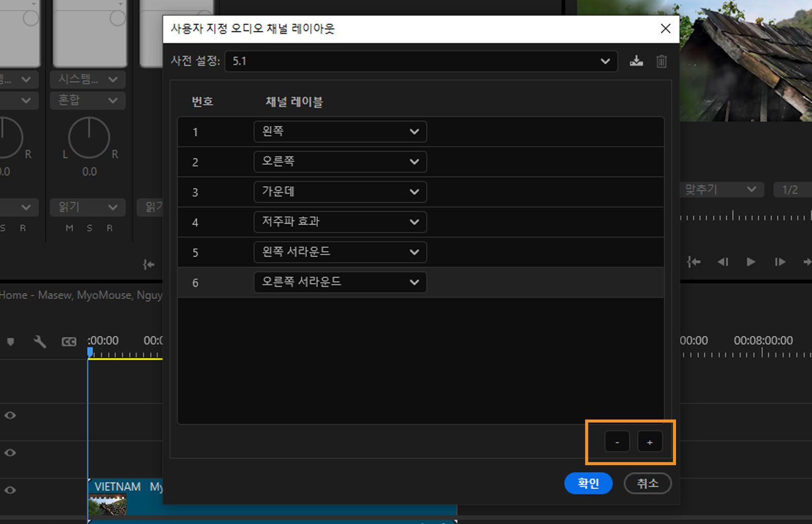Delete the 5.1 preset with trash icon
This screenshot has width=812, height=524.
click(x=661, y=61)
